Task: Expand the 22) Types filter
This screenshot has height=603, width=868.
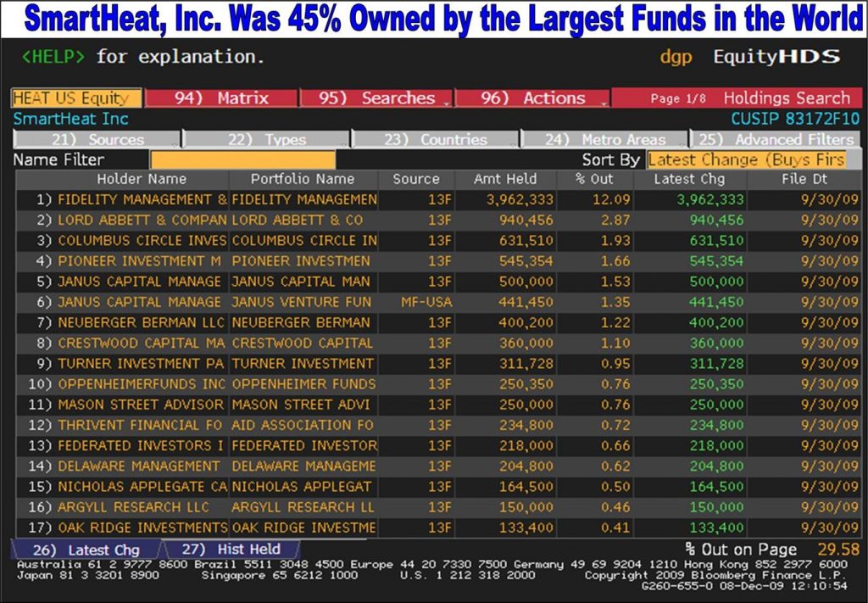Action: click(x=267, y=140)
